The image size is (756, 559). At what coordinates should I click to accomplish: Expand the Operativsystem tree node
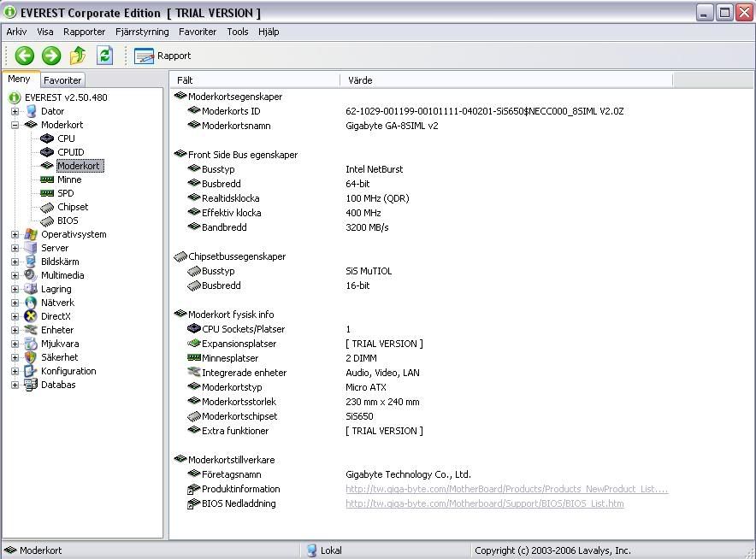[x=15, y=234]
